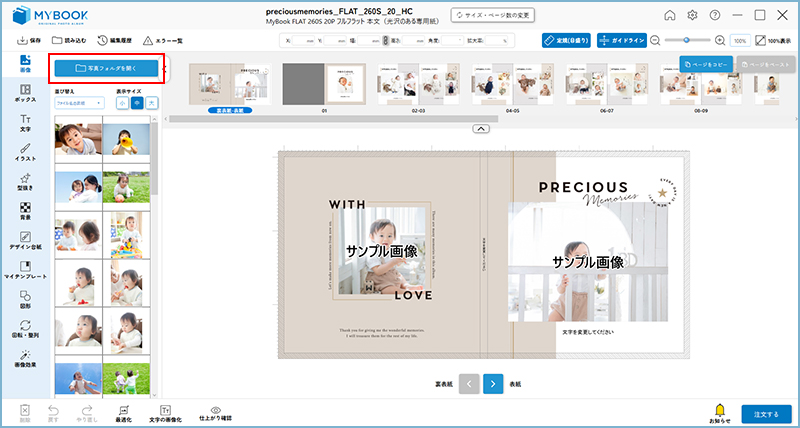
Task: Open the 回転・整列 (rotate/align) tool
Action: (x=25, y=330)
